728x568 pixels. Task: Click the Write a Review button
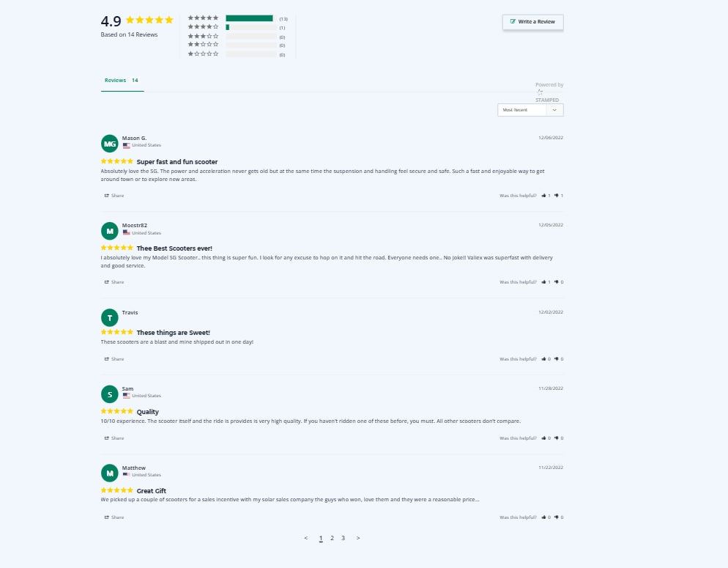532,22
